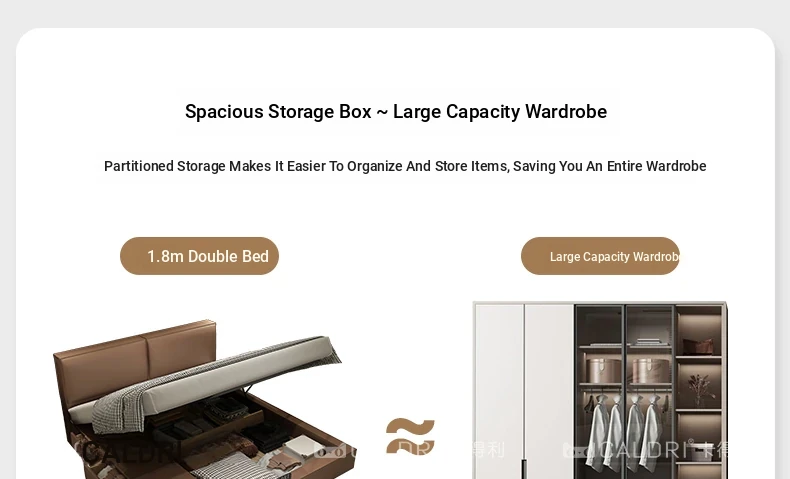Click the dried plant on the side shelf

coord(699,389)
